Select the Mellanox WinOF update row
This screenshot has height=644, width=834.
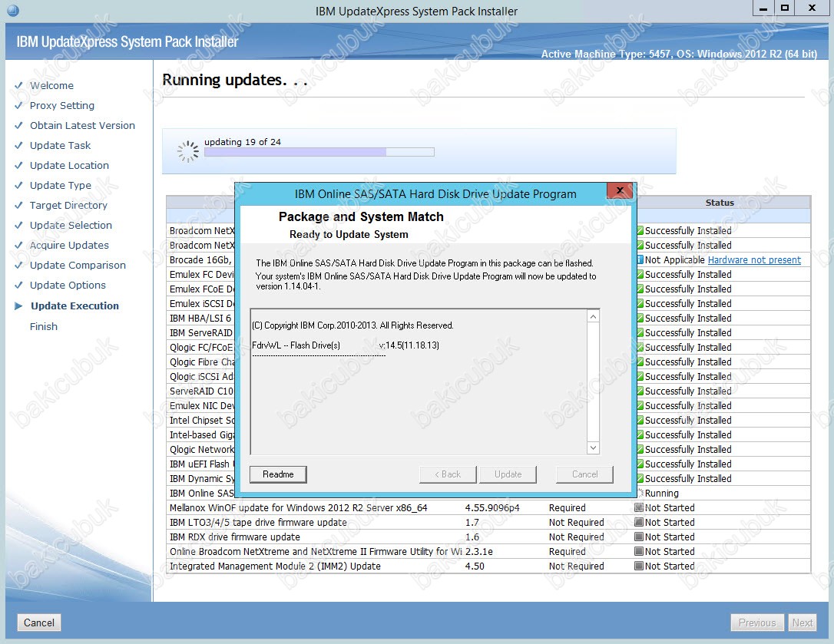click(488, 508)
